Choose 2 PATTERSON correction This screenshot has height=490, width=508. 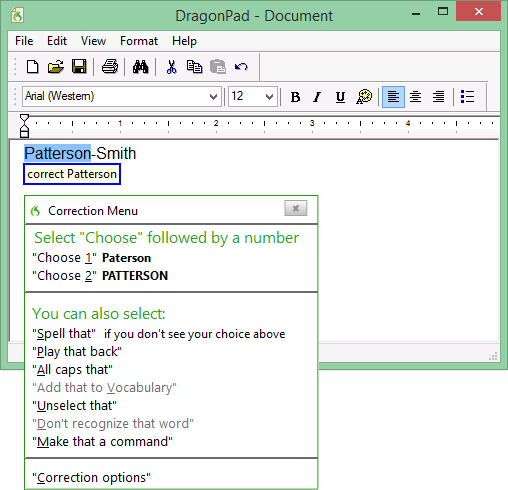click(x=100, y=276)
